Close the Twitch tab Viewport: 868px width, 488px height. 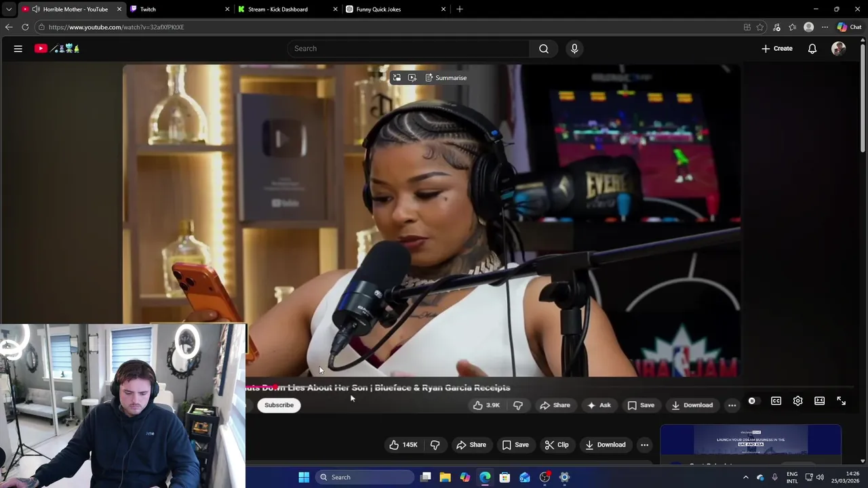pos(227,9)
